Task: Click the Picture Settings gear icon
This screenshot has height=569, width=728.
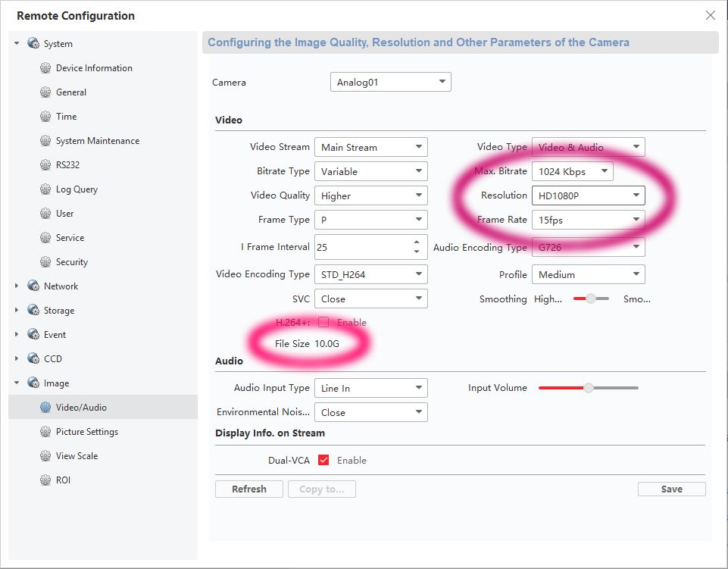Action: (x=45, y=432)
